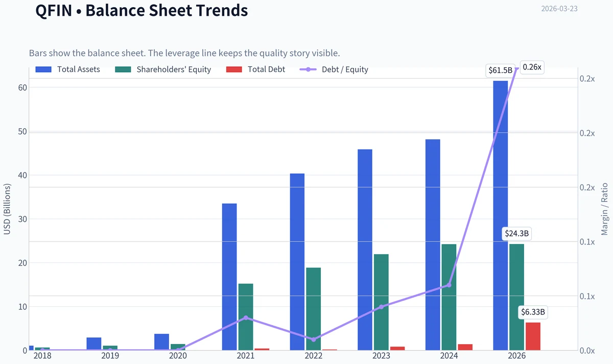Click the 60 tick on the USD axis
This screenshot has width=613, height=364.
(21, 88)
